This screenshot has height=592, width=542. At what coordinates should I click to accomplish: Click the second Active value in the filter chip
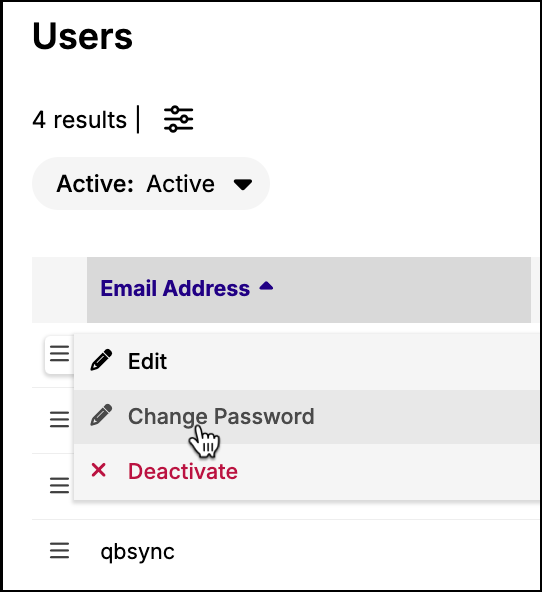(181, 184)
